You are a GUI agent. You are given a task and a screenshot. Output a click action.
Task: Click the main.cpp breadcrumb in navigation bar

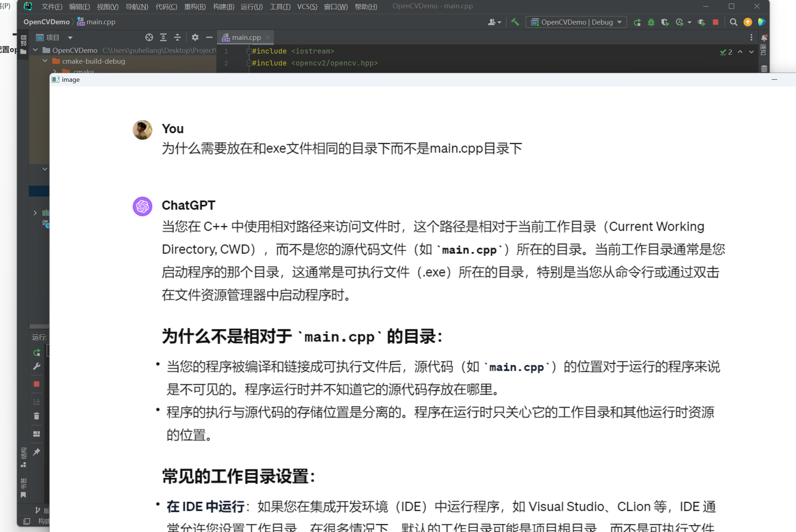pos(96,22)
